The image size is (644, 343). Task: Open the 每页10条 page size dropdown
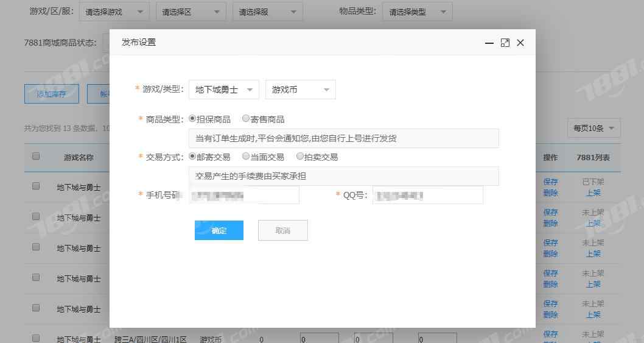click(x=594, y=129)
